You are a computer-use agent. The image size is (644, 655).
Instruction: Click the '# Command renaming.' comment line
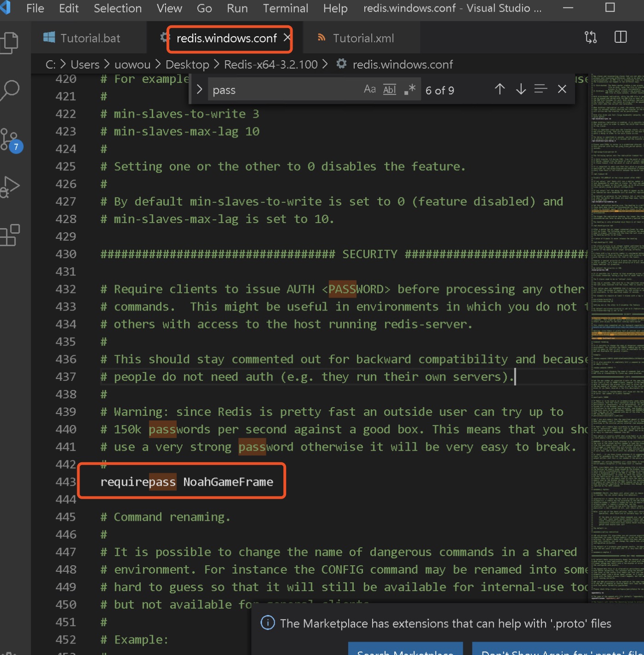[x=166, y=517]
